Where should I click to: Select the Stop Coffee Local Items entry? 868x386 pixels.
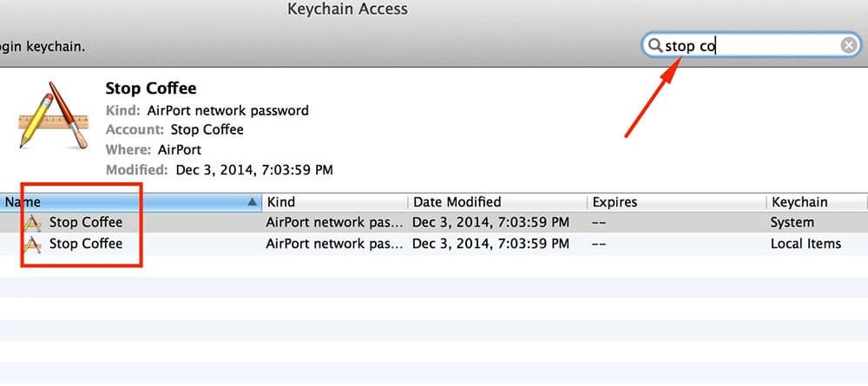[86, 244]
